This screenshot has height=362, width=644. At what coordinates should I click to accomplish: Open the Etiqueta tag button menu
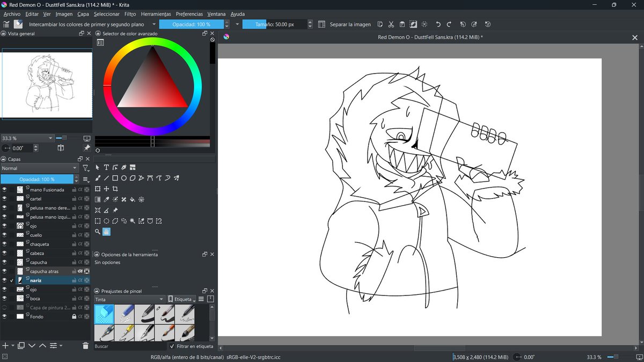coord(181,299)
